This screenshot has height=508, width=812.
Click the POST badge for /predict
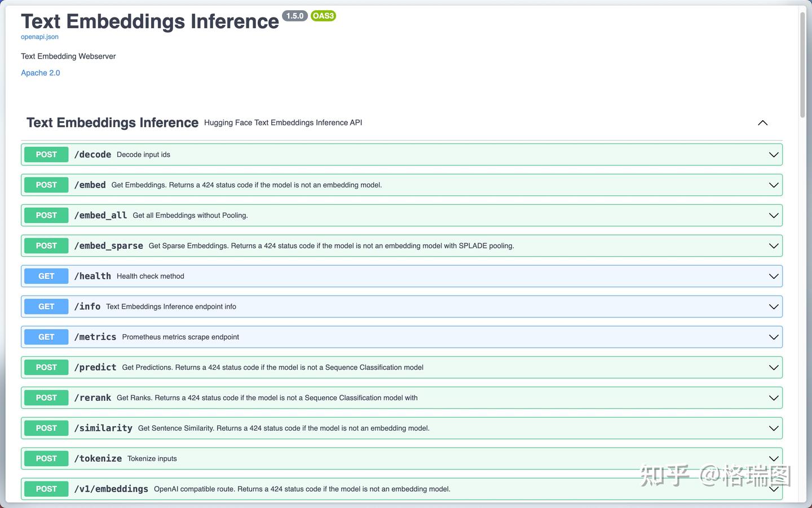(x=46, y=367)
